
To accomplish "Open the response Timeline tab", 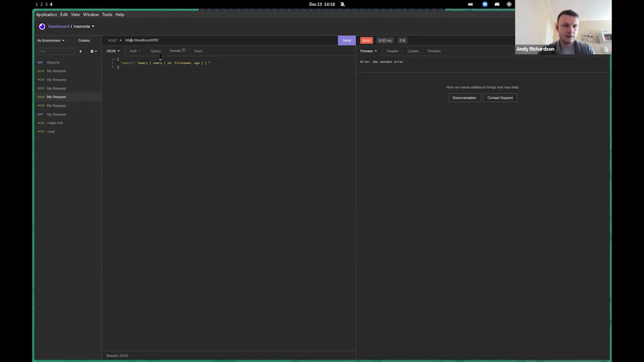I will click(x=434, y=51).
